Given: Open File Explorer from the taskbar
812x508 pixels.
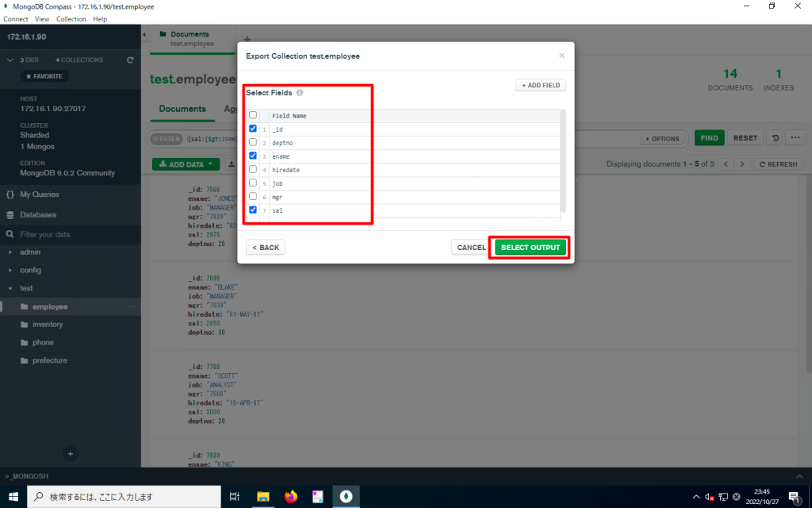Looking at the screenshot, I should 263,496.
